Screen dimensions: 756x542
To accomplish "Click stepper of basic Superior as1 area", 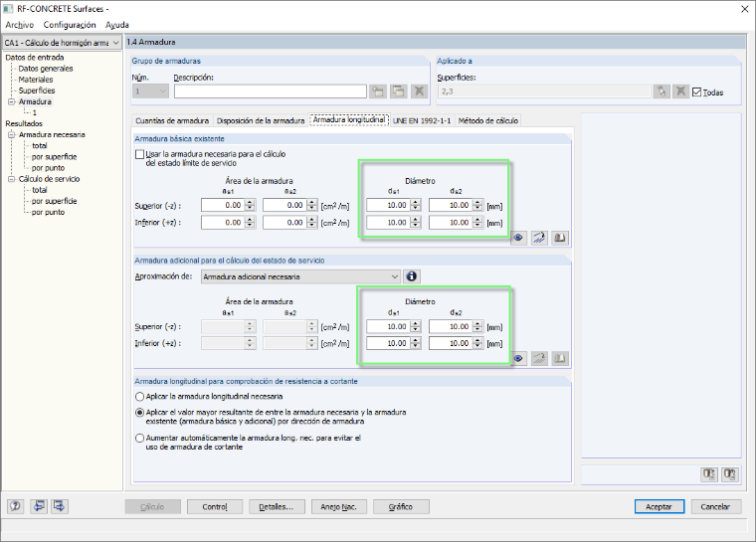I will (x=250, y=205).
